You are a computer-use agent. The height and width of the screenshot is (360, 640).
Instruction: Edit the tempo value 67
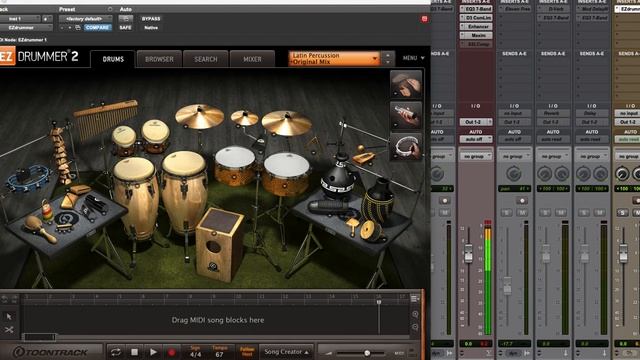[x=220, y=355]
